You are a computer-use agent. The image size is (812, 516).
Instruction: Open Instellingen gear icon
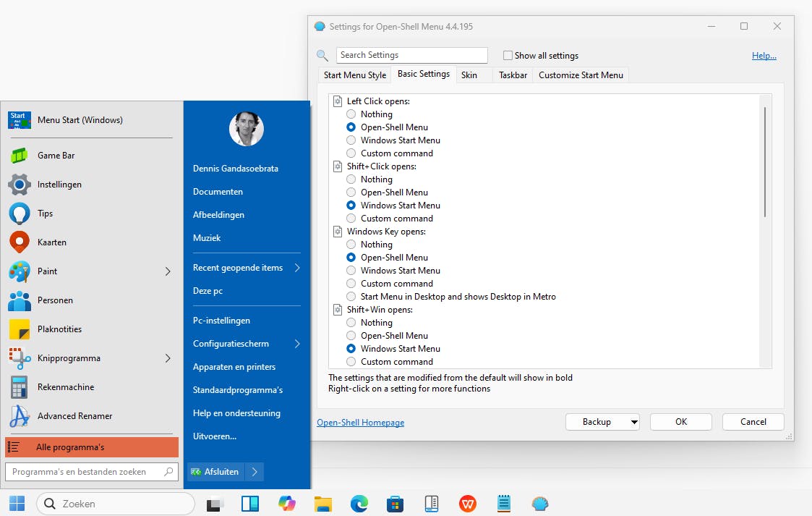(x=19, y=185)
